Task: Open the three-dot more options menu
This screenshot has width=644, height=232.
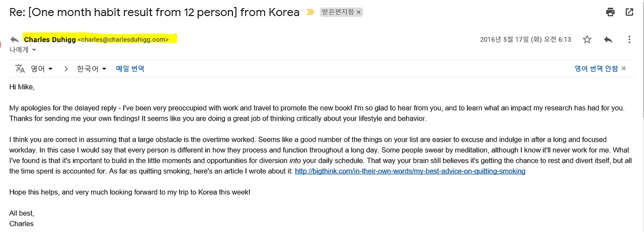Action: [629, 39]
